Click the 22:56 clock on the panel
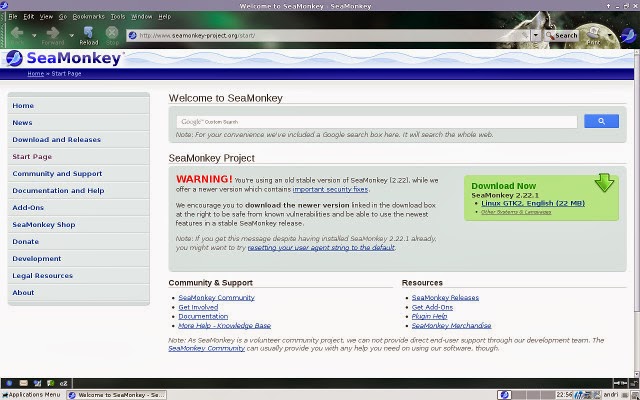Screen dimensions: 640x400 coord(564,395)
